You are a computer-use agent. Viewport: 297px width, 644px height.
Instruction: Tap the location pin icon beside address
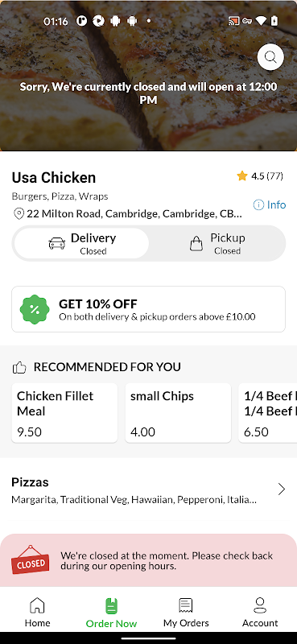[x=19, y=214]
